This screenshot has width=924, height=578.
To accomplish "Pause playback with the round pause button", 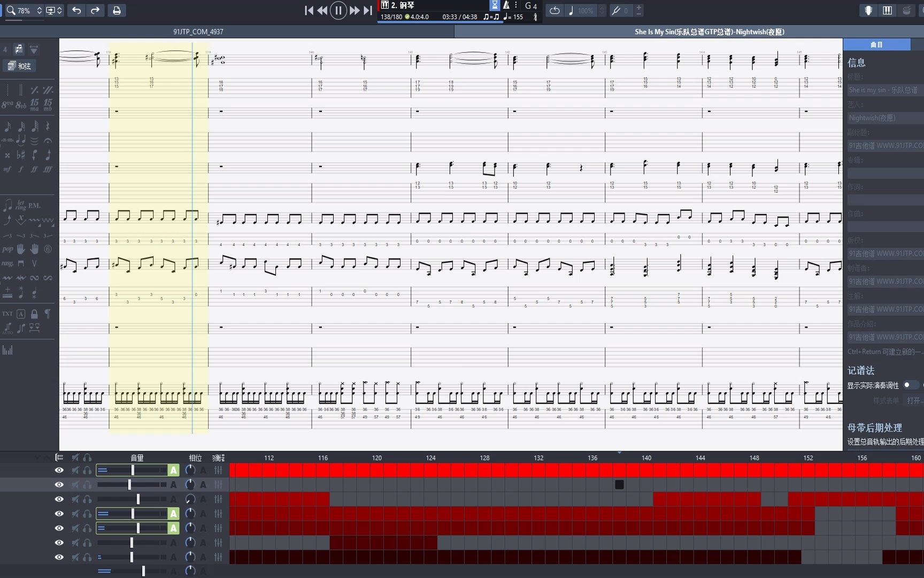I will click(x=338, y=10).
